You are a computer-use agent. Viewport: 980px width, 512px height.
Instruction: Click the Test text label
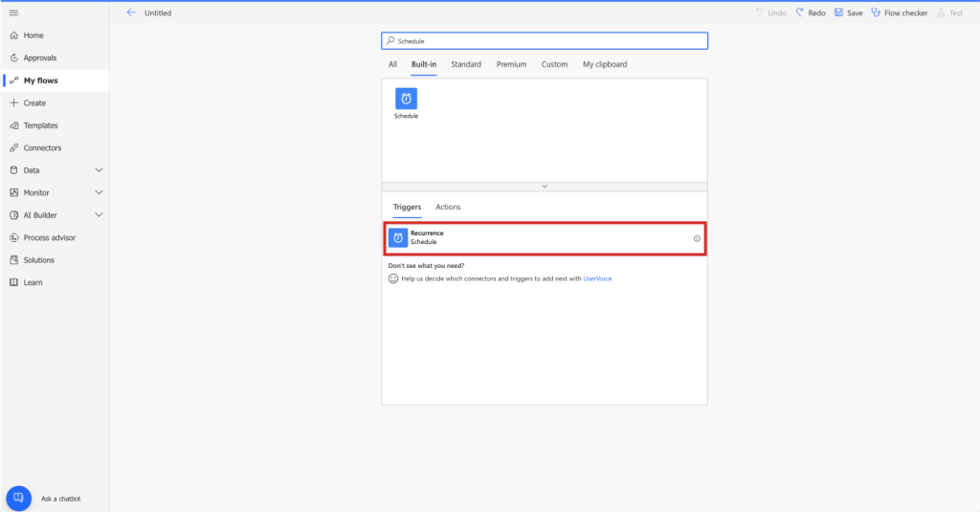(956, 13)
